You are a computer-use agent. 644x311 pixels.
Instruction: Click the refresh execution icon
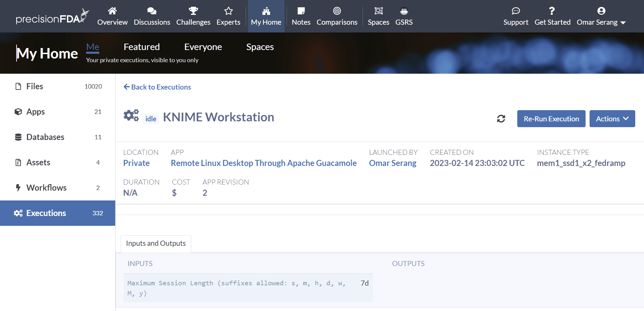coord(501,119)
